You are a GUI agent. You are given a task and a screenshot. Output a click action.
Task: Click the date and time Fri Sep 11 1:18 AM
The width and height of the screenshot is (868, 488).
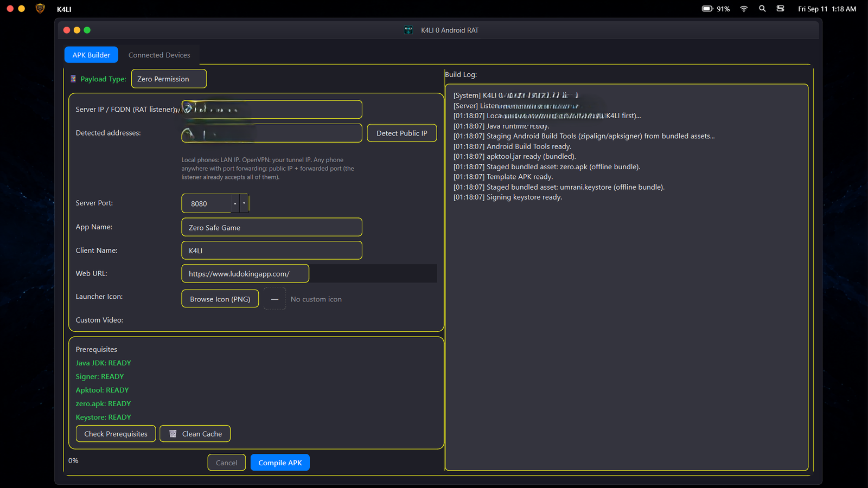pos(827,9)
